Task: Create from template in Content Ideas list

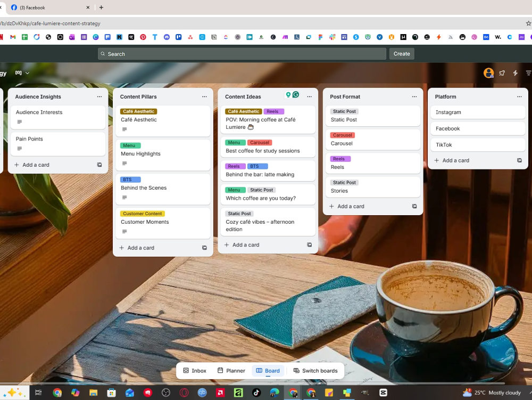Action: (x=310, y=245)
